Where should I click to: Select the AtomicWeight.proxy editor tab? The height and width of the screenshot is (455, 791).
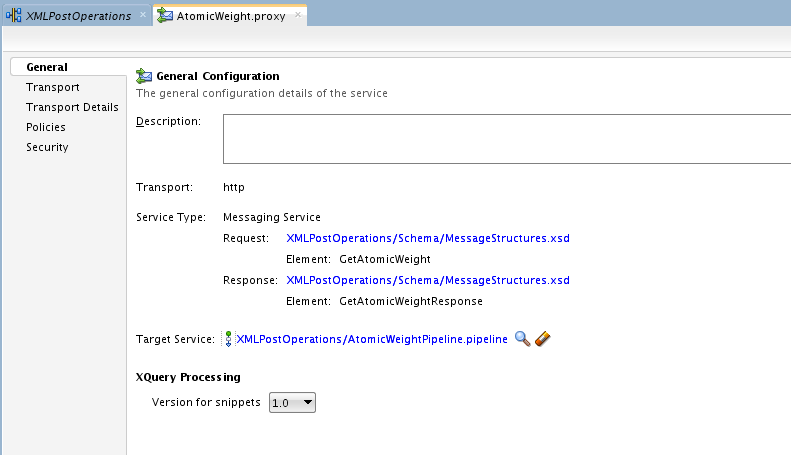[x=231, y=16]
